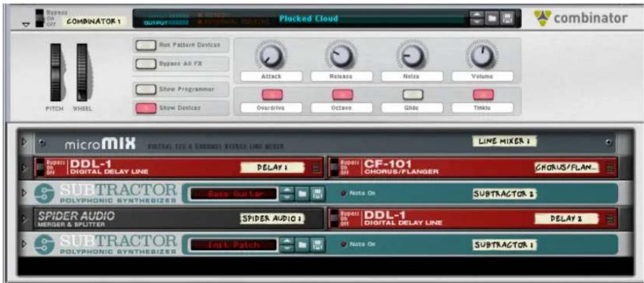Toggle Show Devices button
644x283 pixels.
tap(145, 108)
